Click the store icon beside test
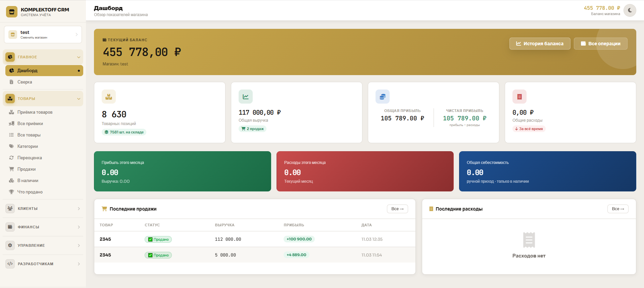Image resolution: width=644 pixels, height=288 pixels. tap(13, 35)
